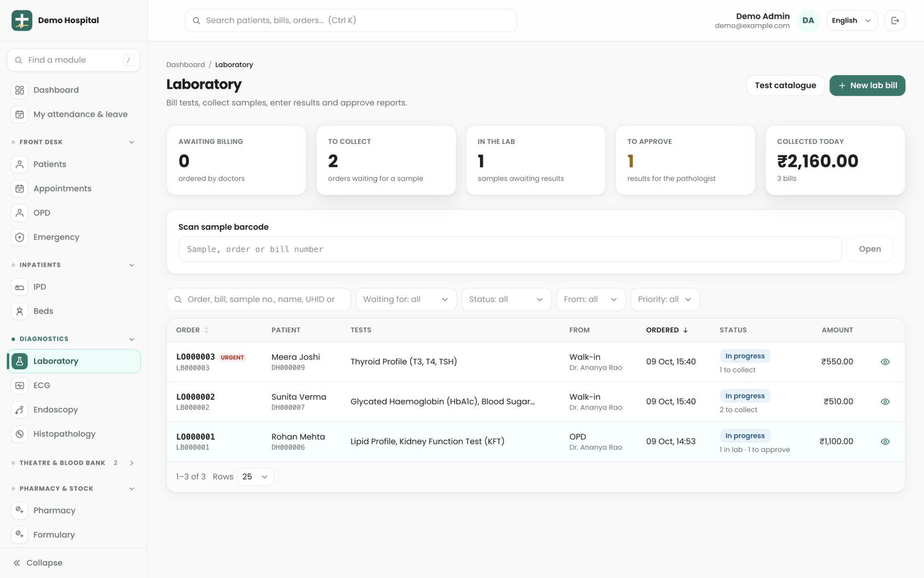Image resolution: width=924 pixels, height=578 pixels.
Task: Sort table by Order column
Action: (x=193, y=330)
